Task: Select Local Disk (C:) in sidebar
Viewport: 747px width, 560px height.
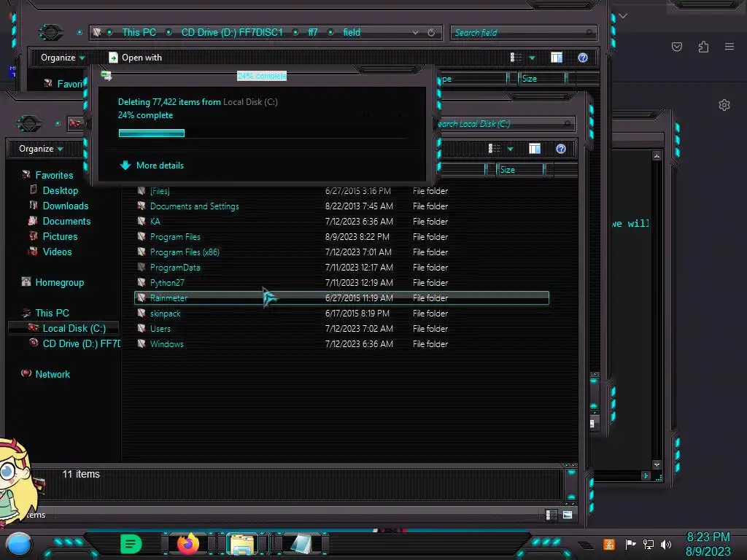Action: (74, 328)
